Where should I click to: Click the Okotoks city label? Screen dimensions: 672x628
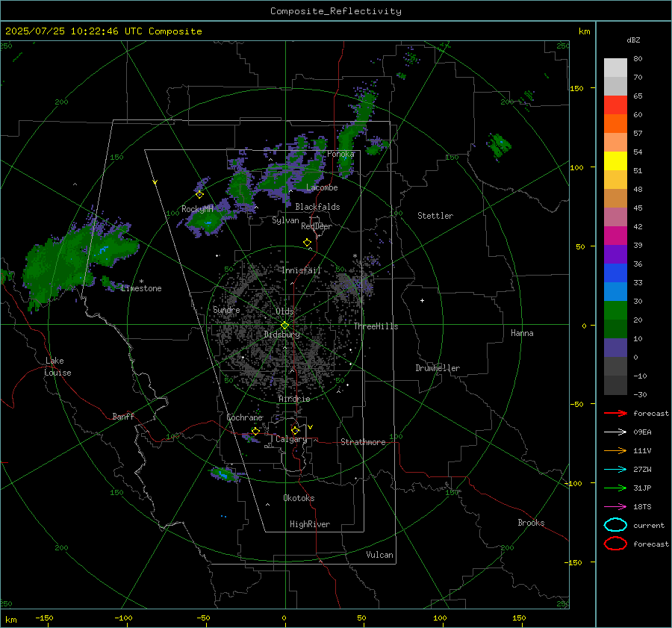coord(299,498)
